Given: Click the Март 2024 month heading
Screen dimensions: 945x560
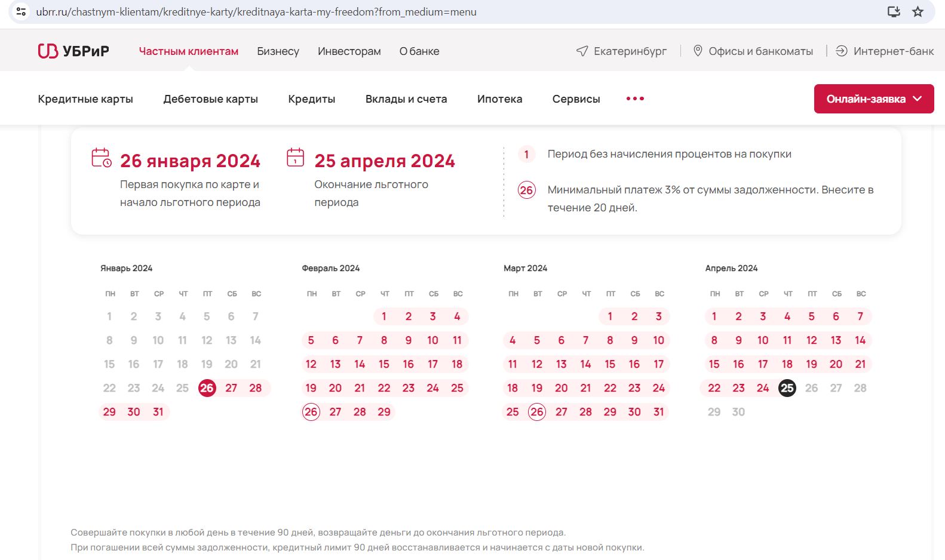Looking at the screenshot, I should tap(526, 268).
